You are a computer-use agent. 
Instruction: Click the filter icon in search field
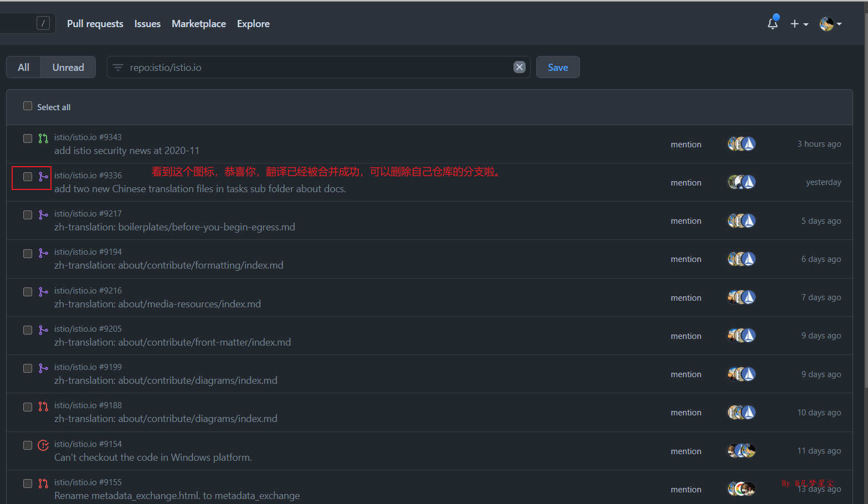pyautogui.click(x=118, y=68)
